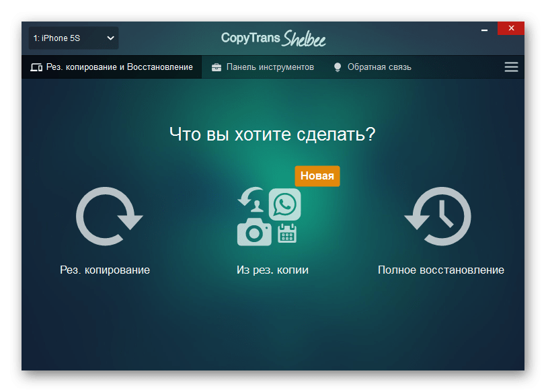Click the devices icon on the first tab
Image resolution: width=546 pixels, height=392 pixels.
37,67
